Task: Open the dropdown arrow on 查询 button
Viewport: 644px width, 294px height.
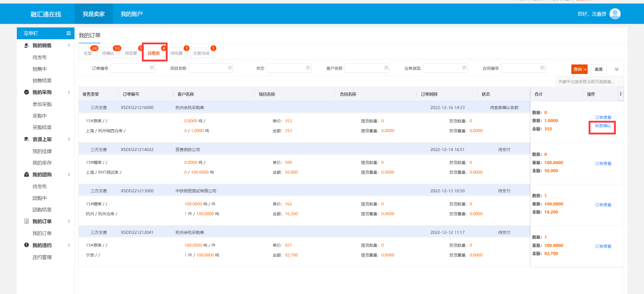Action: pos(585,69)
